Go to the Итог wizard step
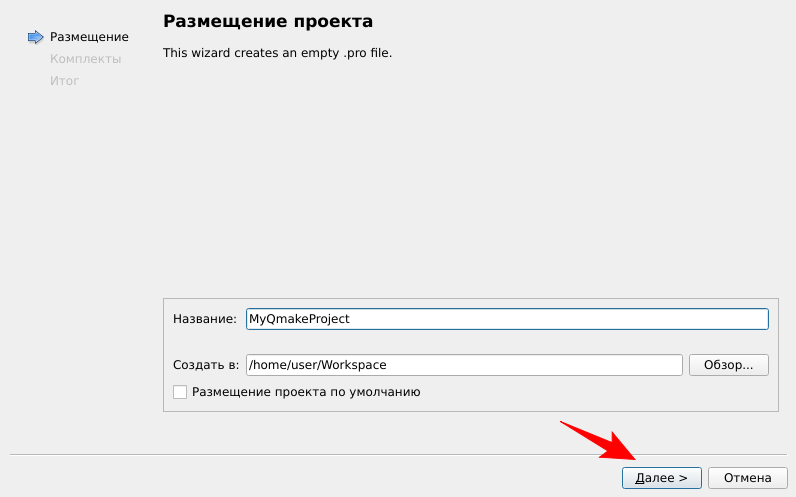The image size is (796, 497). click(x=64, y=81)
